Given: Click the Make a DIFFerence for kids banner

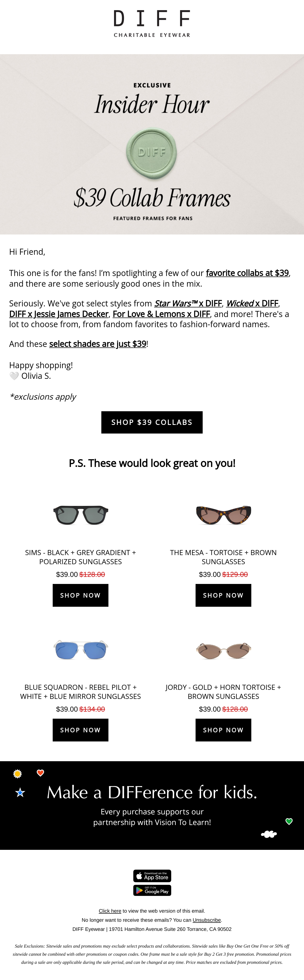Looking at the screenshot, I should pyautogui.click(x=152, y=805).
